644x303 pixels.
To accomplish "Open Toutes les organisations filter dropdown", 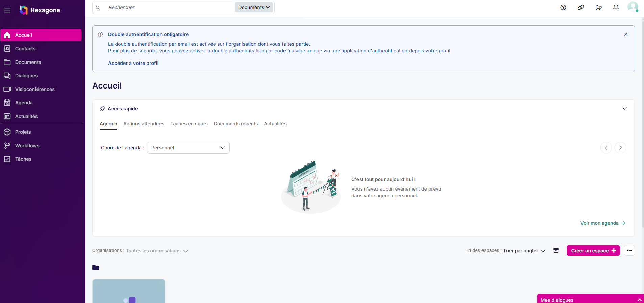I will click(157, 251).
